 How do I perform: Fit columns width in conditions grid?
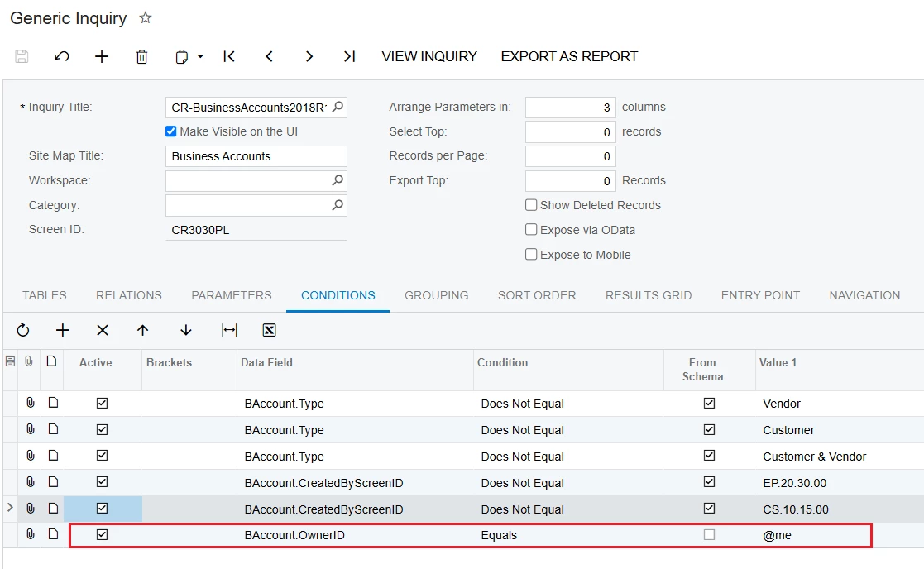(229, 331)
